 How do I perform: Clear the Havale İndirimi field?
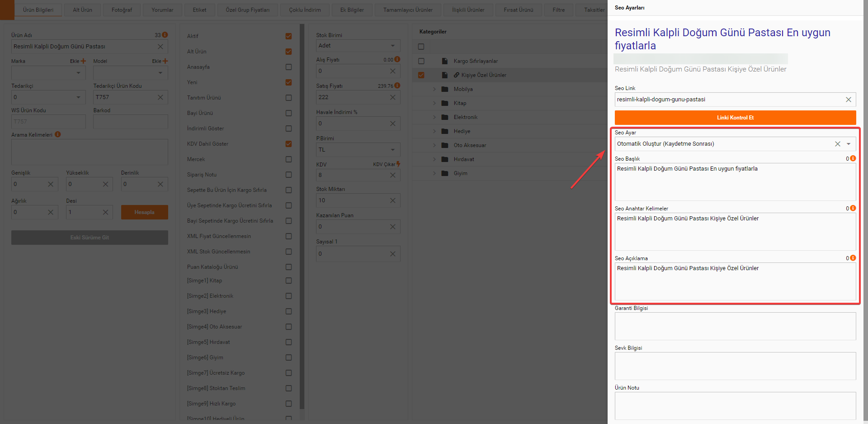coord(393,124)
